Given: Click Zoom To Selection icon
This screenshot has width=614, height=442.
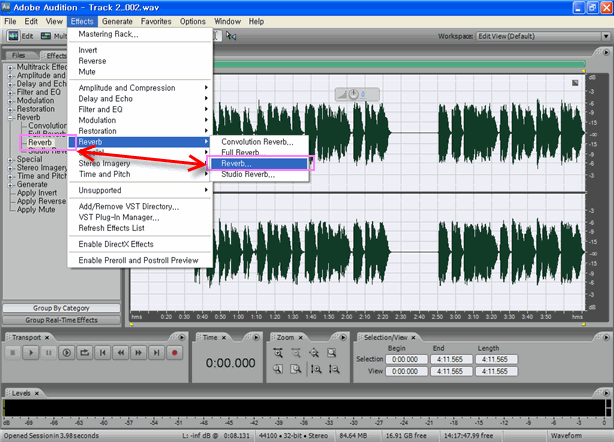Looking at the screenshot, I should 332,353.
